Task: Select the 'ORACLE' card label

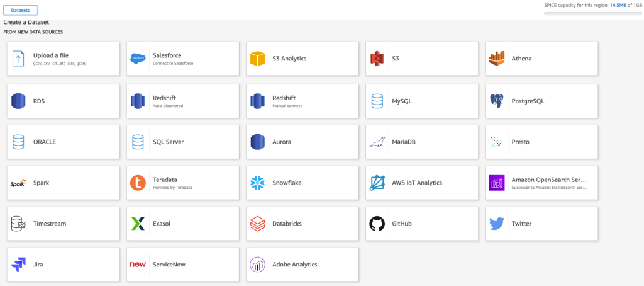Action: point(45,142)
